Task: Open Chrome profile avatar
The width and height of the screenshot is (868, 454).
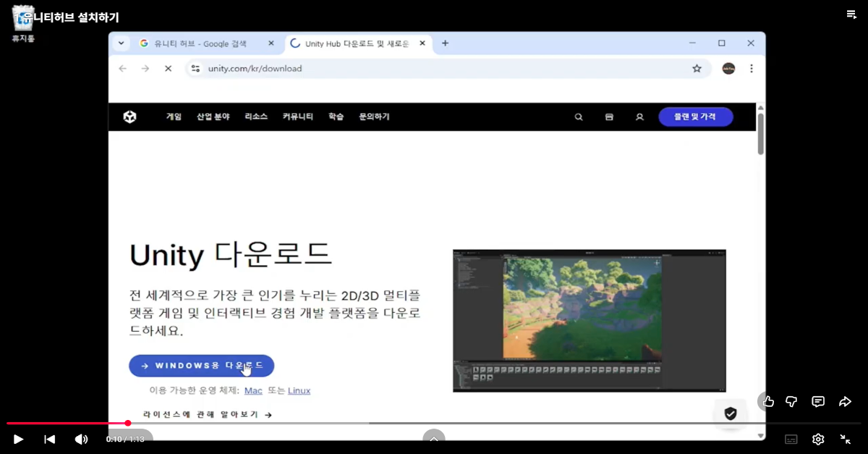Action: [728, 68]
